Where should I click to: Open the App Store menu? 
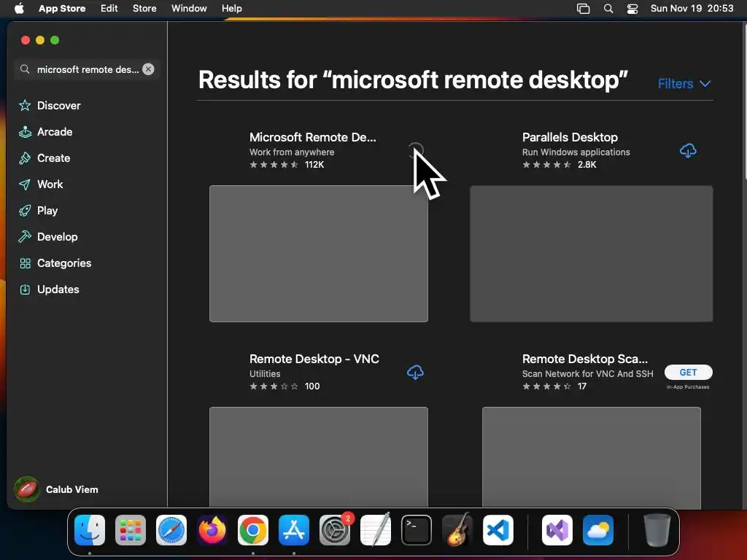tap(62, 9)
